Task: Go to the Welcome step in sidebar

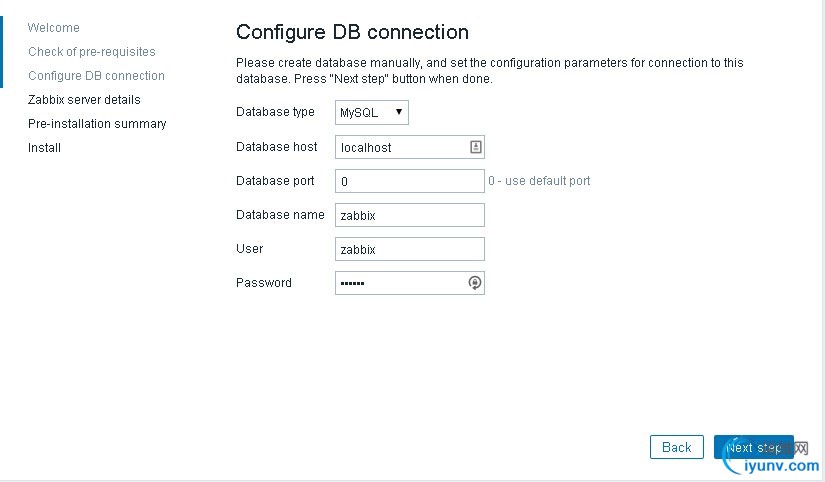Action: tap(54, 28)
